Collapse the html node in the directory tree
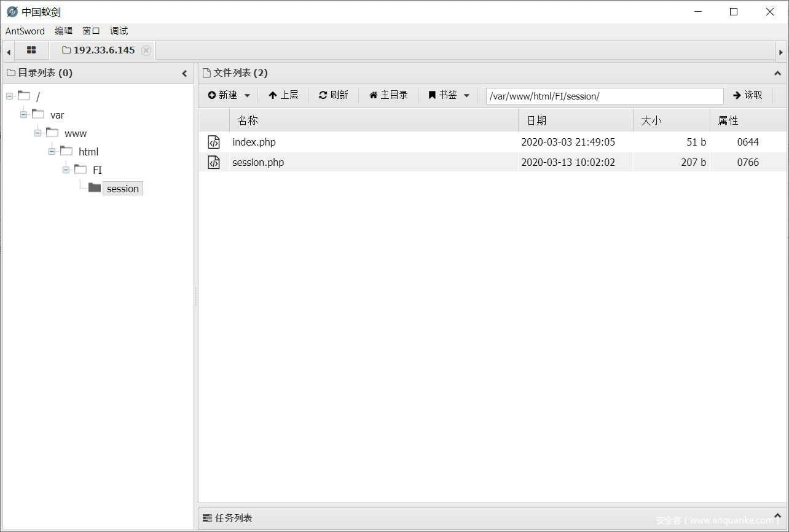 coord(52,151)
